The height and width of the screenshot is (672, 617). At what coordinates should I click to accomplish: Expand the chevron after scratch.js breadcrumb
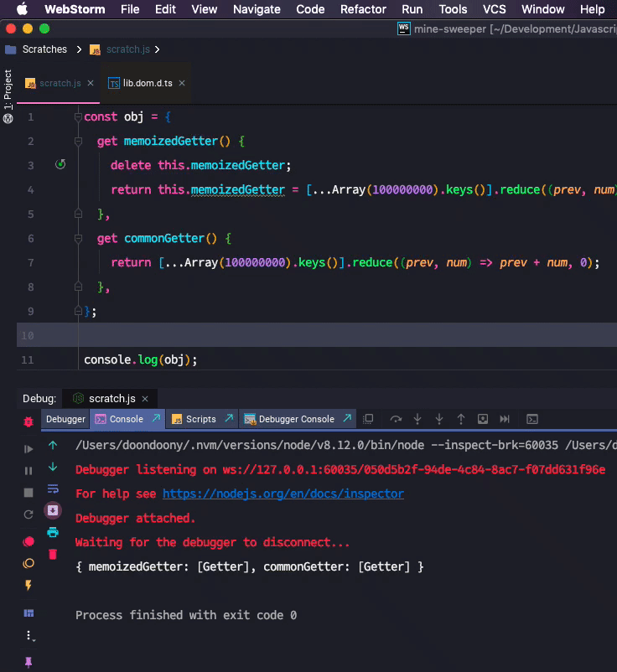click(158, 49)
